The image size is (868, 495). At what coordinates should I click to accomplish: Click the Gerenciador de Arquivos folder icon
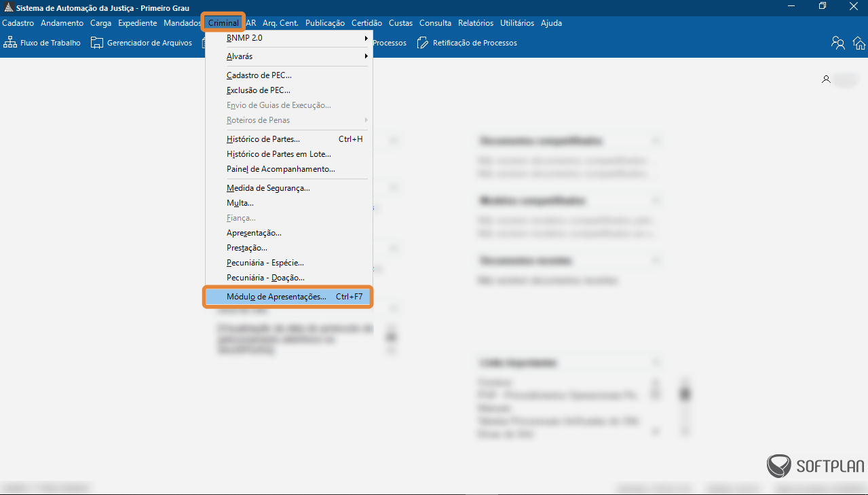tap(97, 43)
